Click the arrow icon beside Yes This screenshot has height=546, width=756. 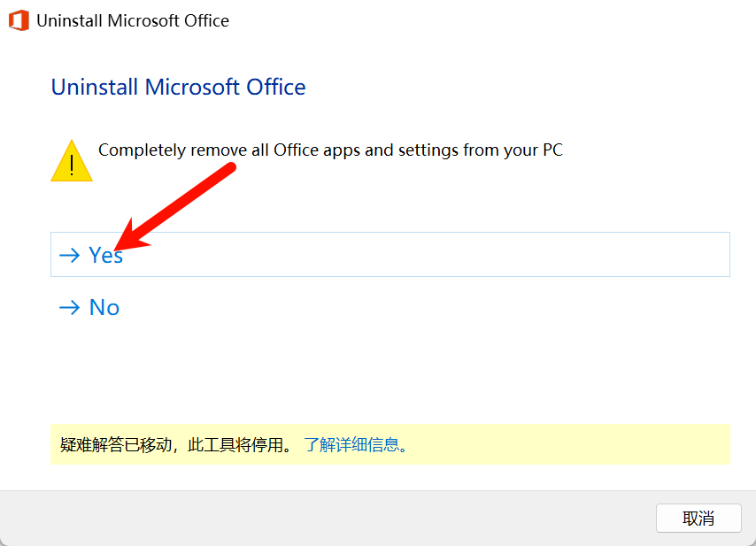tap(69, 255)
